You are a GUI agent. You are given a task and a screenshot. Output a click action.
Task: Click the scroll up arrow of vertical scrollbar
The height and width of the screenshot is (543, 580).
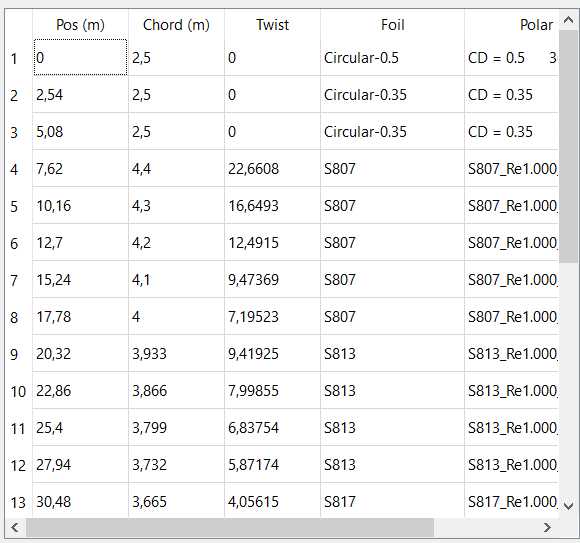click(x=569, y=20)
